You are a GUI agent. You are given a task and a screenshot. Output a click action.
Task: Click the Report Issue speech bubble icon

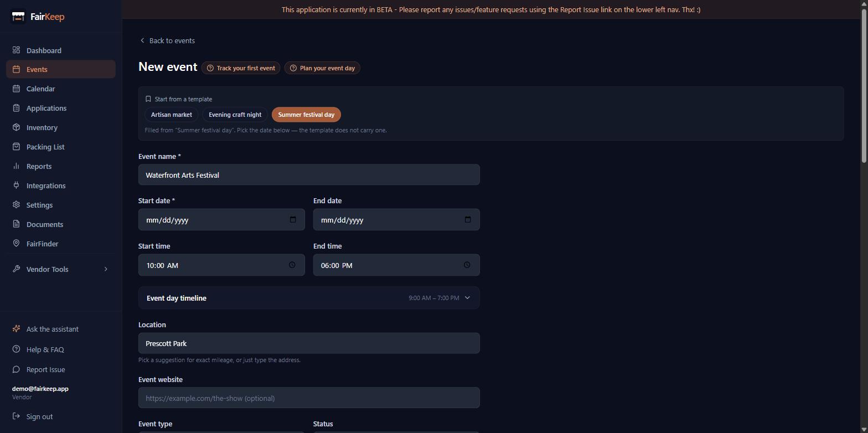click(x=16, y=369)
